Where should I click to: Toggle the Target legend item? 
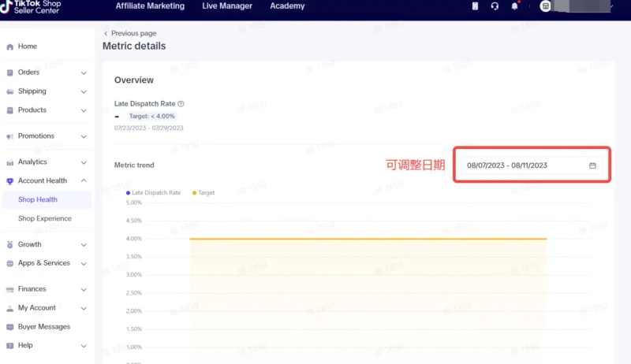[x=203, y=193]
